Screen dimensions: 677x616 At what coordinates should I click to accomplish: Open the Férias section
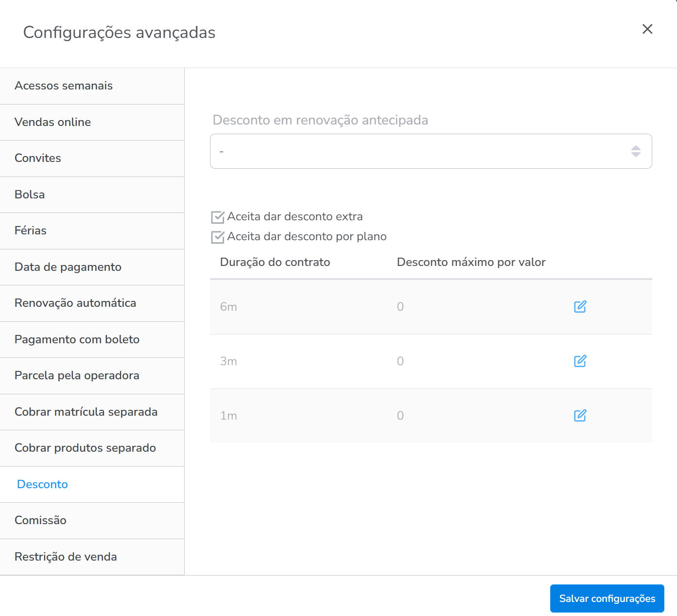click(31, 230)
